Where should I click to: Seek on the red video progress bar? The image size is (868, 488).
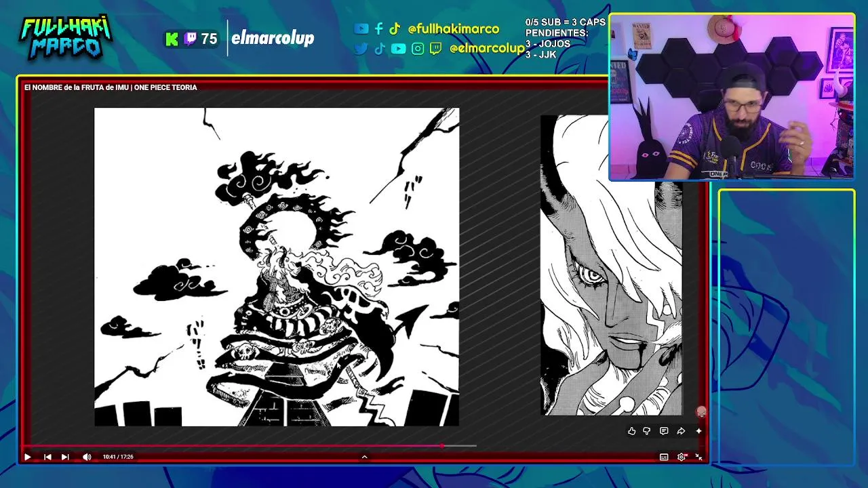click(x=232, y=446)
